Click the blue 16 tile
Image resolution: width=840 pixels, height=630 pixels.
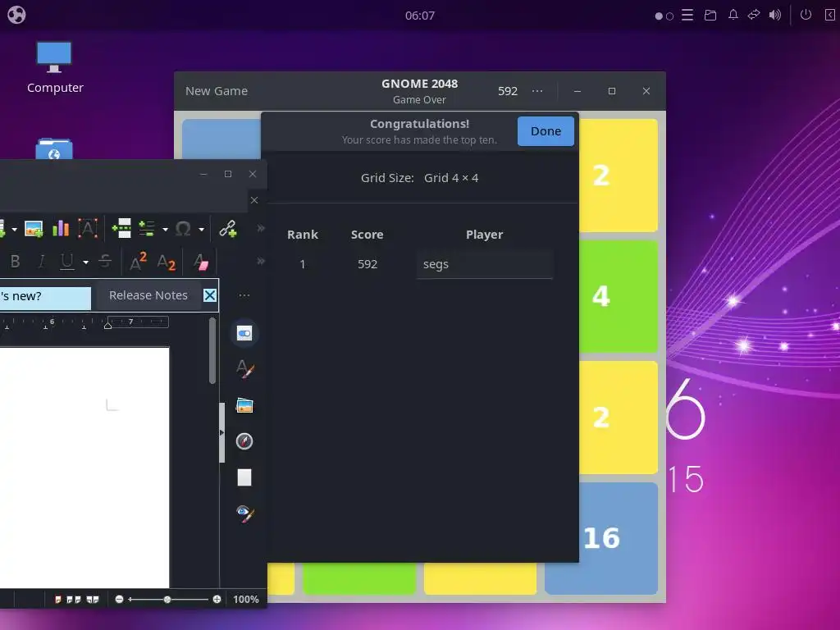click(601, 538)
